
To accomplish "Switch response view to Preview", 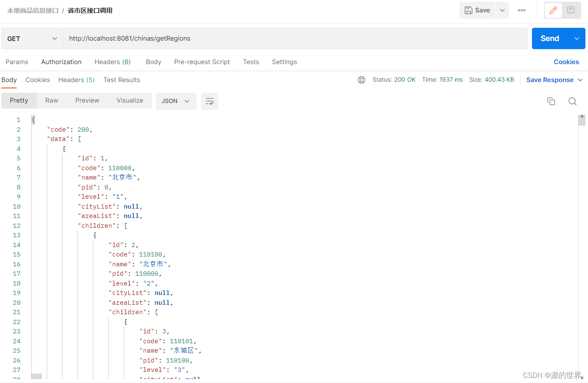I will click(87, 100).
